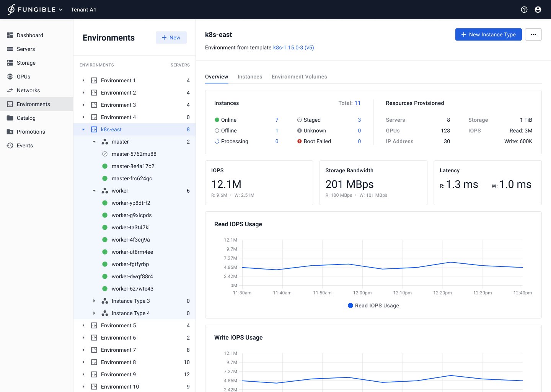Open the more options ellipsis button
The image size is (551, 392).
click(533, 34)
